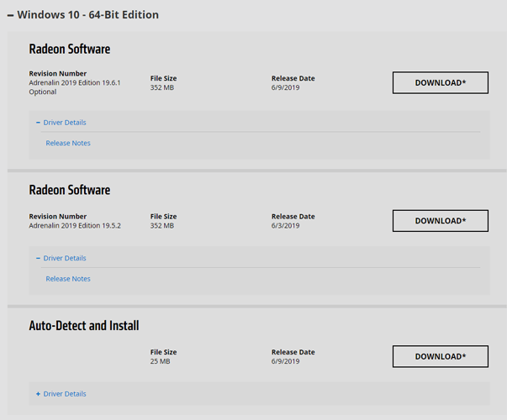
Task: Click the '352 MB' size of 19.5.2
Action: click(162, 225)
